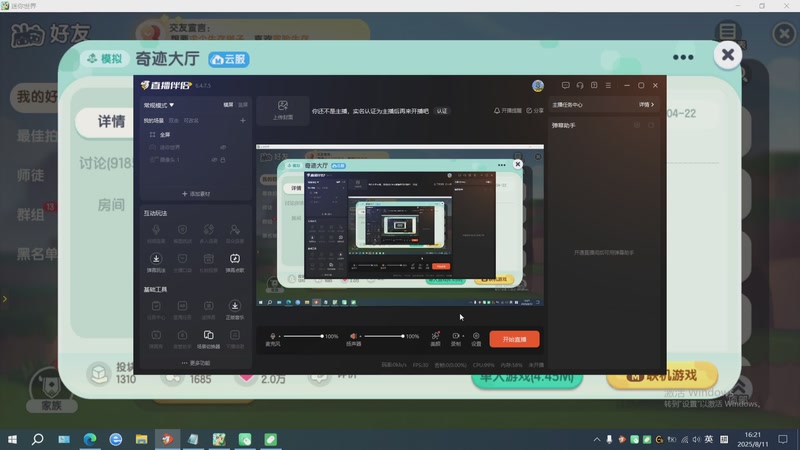Open Microsoft Edge from the taskbar
The height and width of the screenshot is (450, 800).
click(90, 439)
